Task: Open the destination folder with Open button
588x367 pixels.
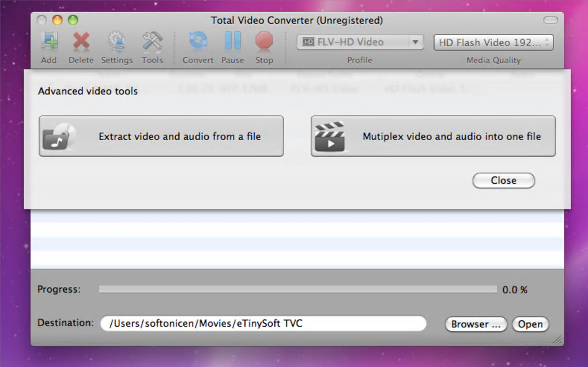Action: pyautogui.click(x=530, y=324)
